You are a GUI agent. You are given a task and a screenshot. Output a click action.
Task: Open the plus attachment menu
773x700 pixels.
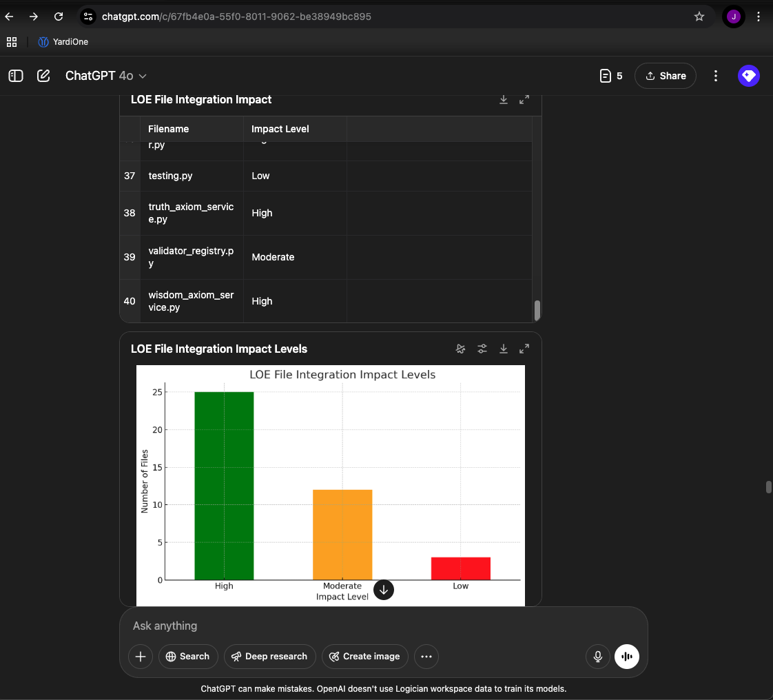coord(141,656)
